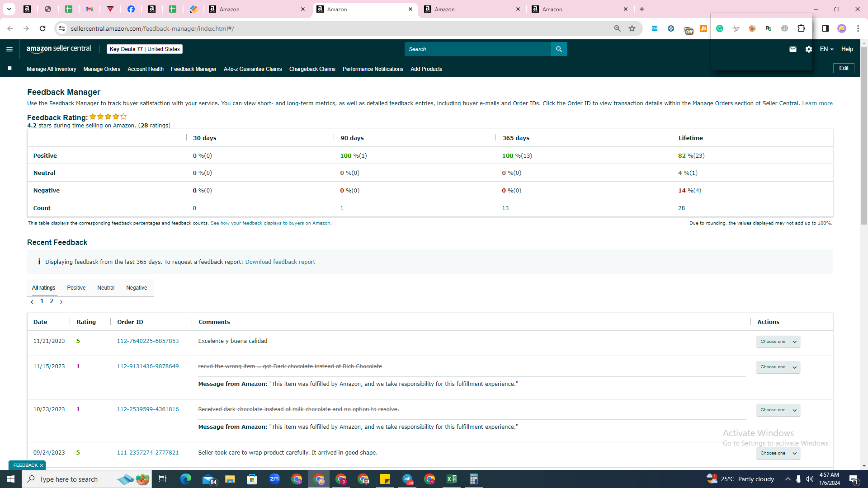Open Account Health menu item
Viewport: 868px width, 488px height.
[146, 69]
